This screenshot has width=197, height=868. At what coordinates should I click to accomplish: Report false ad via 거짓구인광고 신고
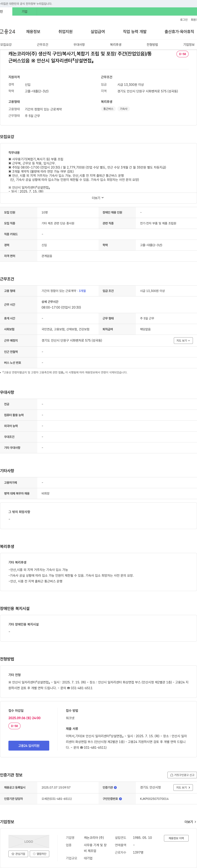click(182, 775)
